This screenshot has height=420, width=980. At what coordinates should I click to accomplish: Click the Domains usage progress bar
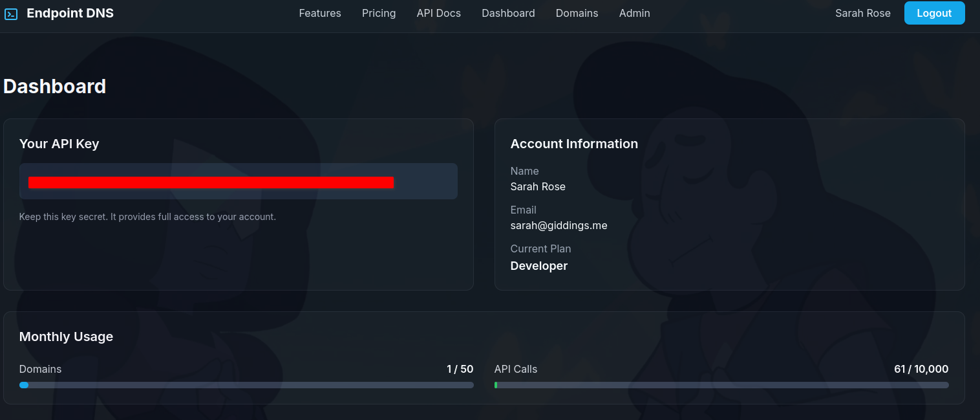point(246,385)
